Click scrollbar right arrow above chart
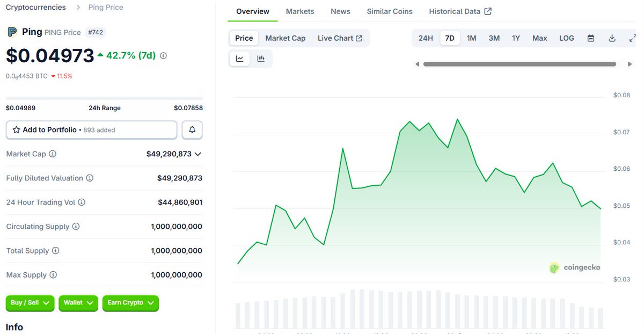Screen dimensions: 644x334 pos(630,64)
